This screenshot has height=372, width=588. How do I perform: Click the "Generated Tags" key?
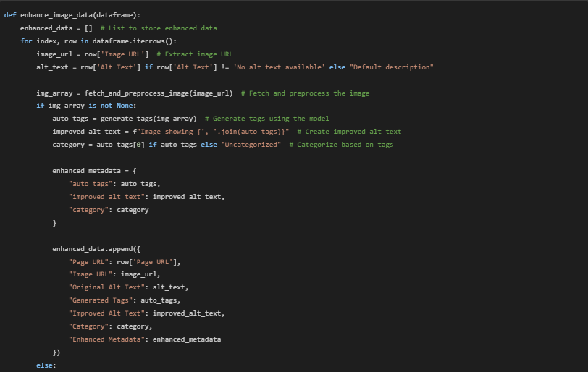coord(101,300)
